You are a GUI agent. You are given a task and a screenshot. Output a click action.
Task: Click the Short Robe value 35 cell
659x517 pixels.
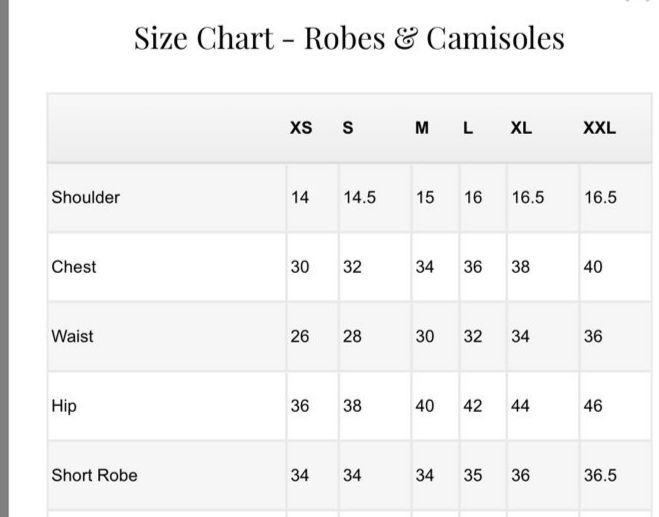[472, 475]
